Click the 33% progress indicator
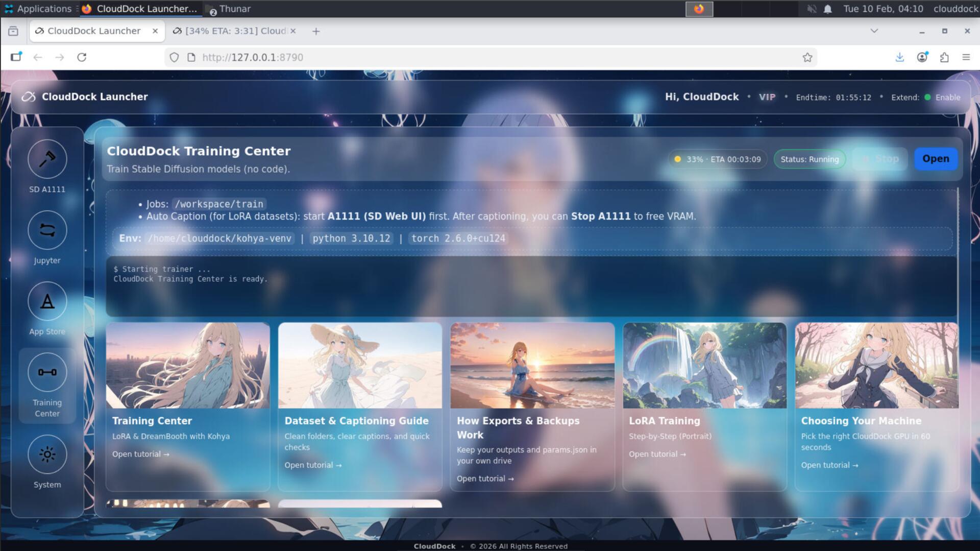This screenshot has height=551, width=980. (717, 159)
